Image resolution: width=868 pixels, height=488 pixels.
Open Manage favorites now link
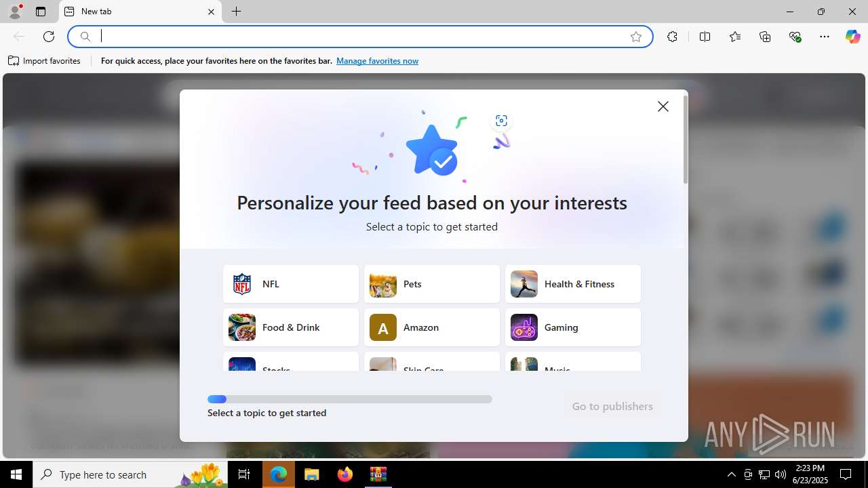coord(377,61)
